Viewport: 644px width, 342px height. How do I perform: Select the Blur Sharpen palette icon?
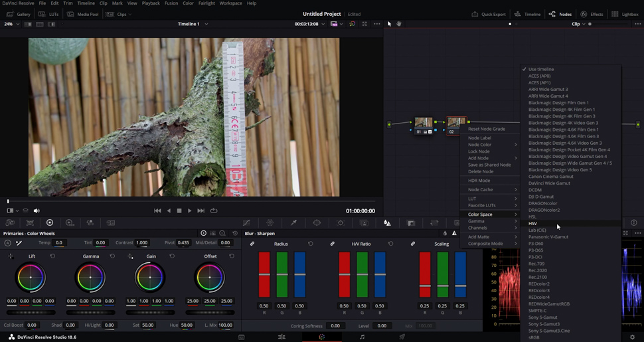[x=387, y=222]
